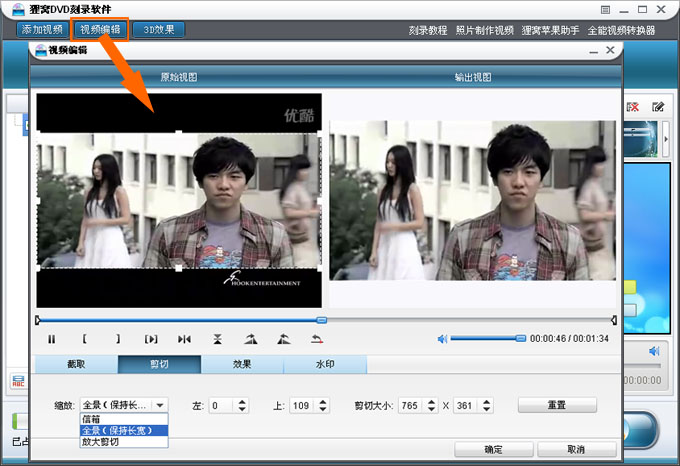
Task: Click the delete red X icon in main window
Action: click(x=633, y=107)
